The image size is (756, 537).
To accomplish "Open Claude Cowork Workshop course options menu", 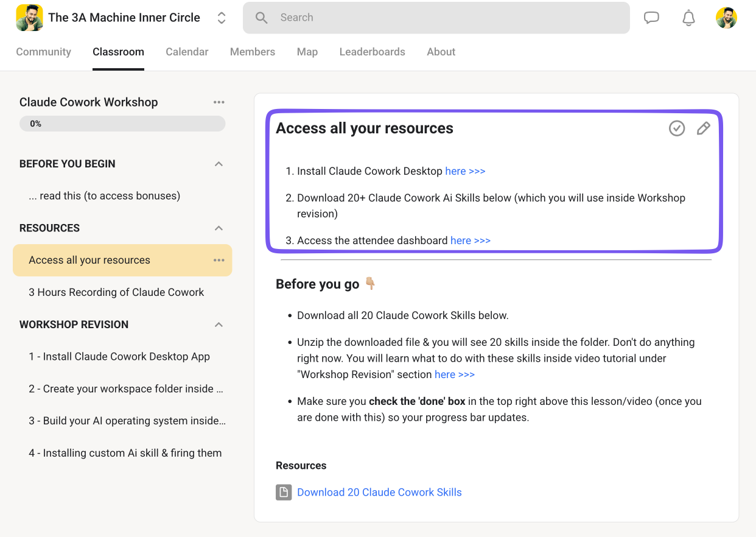I will pos(219,102).
